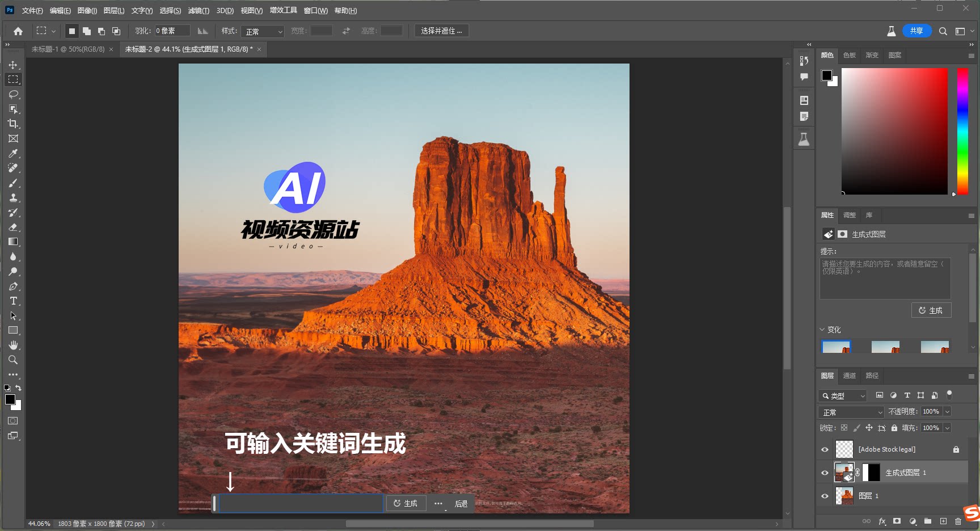Switch to the 通道 tab
Screen dimensions: 980x531
click(x=849, y=376)
